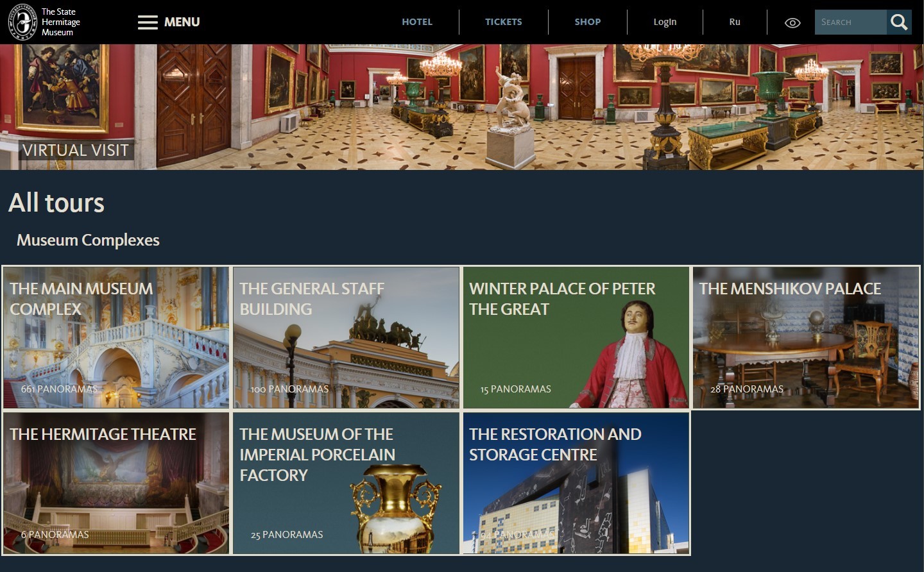Screen dimensions: 924x572
Task: Click the VIRTUAL VISIT label
Action: click(x=76, y=150)
